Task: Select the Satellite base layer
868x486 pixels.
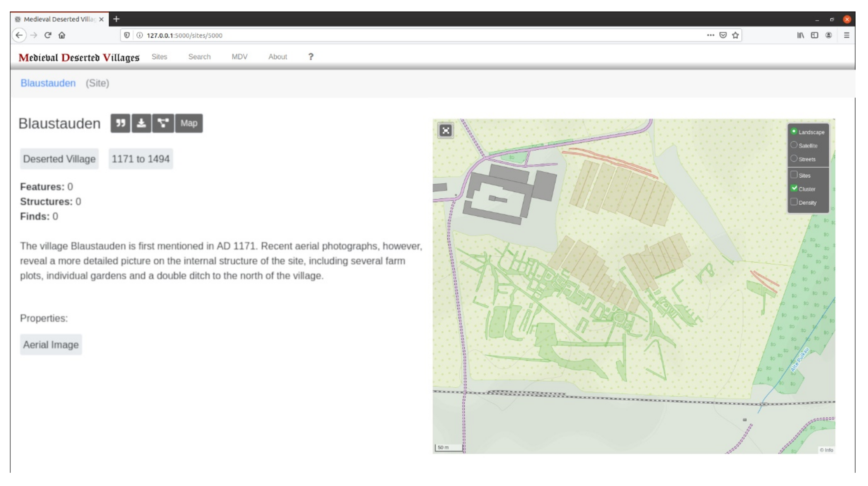Action: point(794,145)
